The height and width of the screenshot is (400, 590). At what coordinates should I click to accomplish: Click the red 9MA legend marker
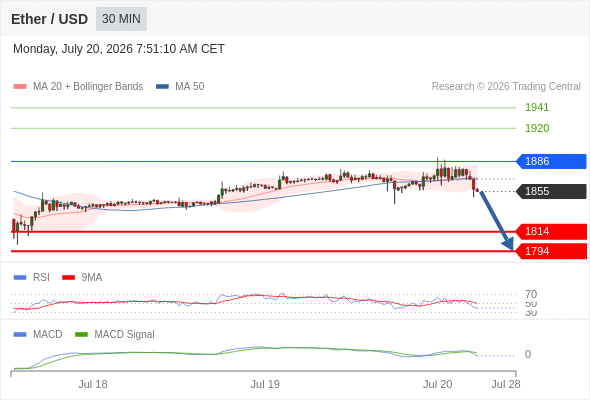(x=68, y=278)
